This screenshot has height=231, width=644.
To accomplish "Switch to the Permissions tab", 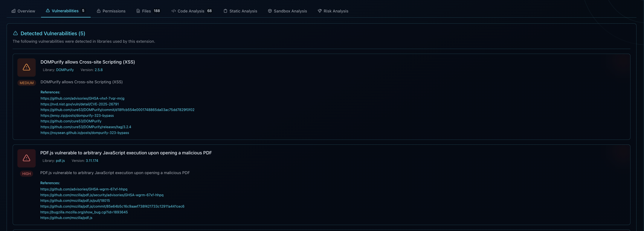I will click(x=111, y=11).
